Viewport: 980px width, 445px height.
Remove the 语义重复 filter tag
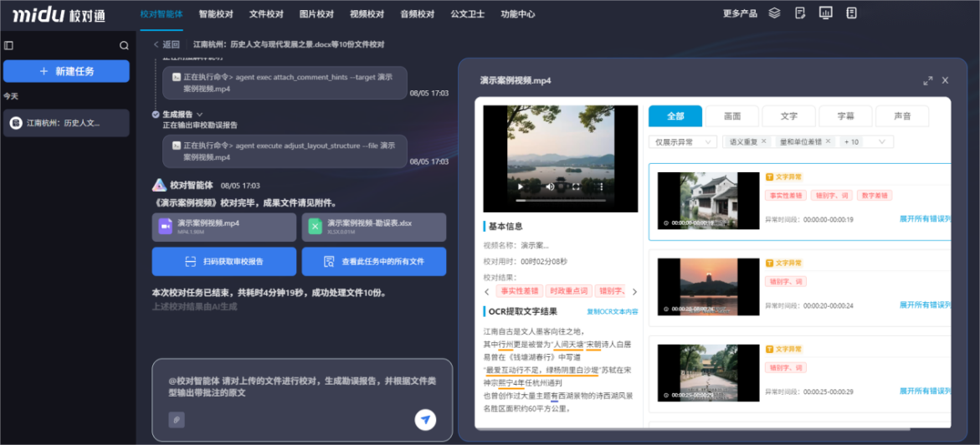coord(763,142)
